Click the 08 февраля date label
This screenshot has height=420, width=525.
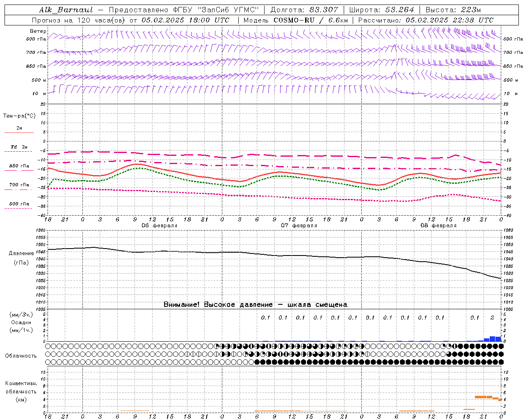438,226
